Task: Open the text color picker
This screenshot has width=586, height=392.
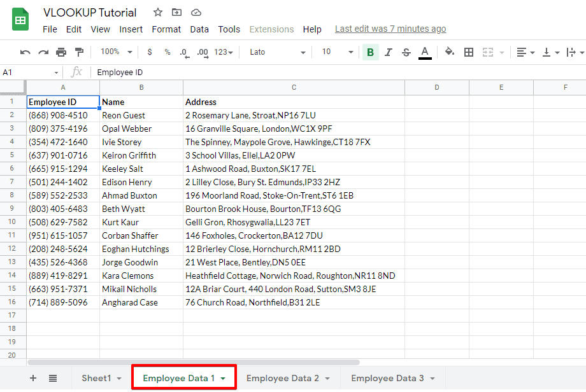Action: [x=425, y=52]
